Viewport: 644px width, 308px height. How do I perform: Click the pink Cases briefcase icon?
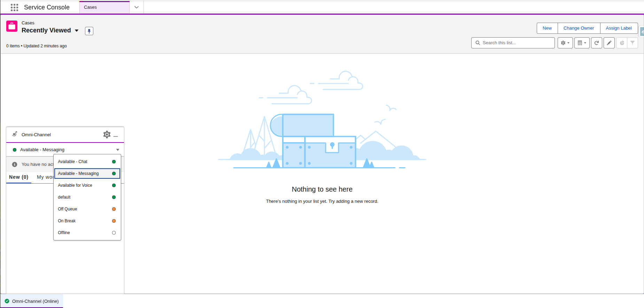click(12, 26)
